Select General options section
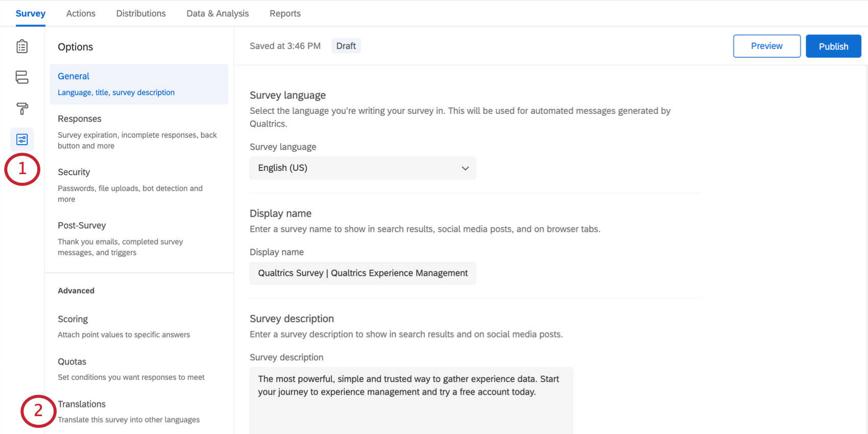The height and width of the screenshot is (434, 868). [139, 84]
